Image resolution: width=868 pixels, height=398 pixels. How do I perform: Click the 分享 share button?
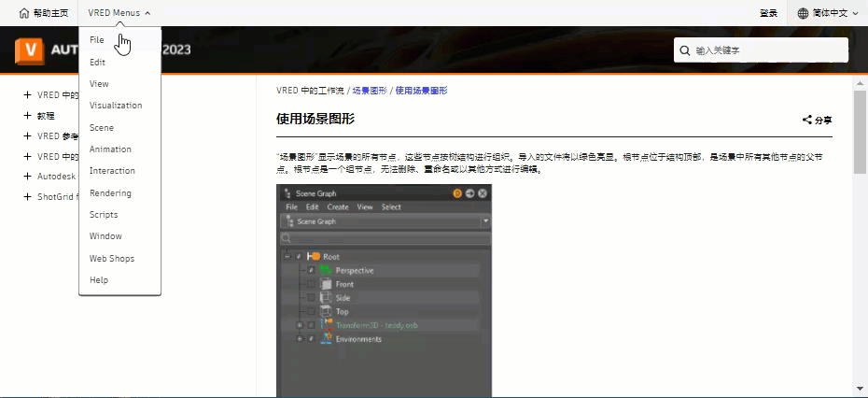click(817, 120)
